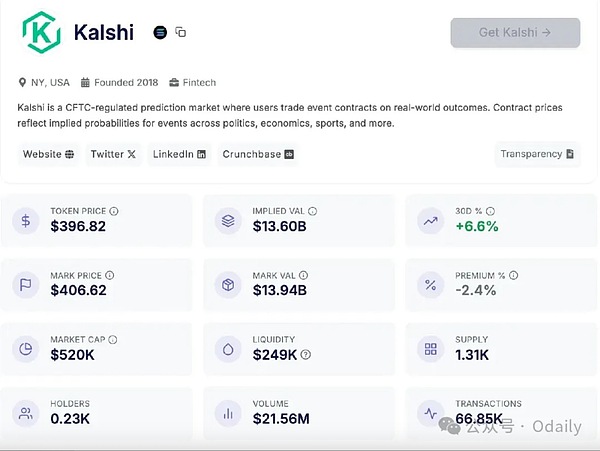Click the Kalshi hexagon logo

[x=42, y=32]
